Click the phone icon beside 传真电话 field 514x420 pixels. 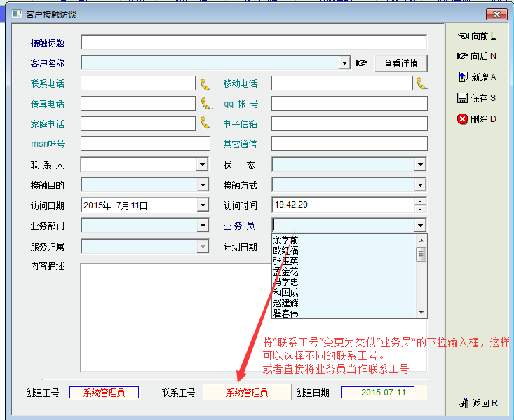pyautogui.click(x=205, y=104)
